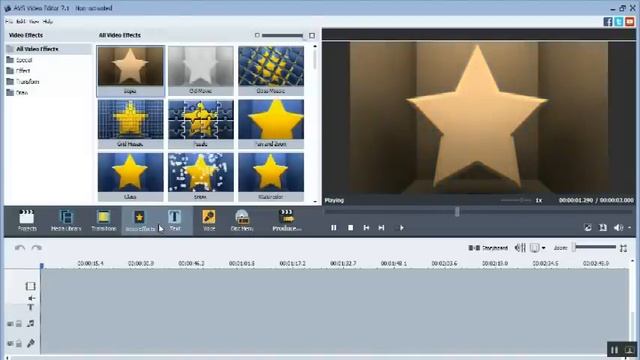Select the Grid Mosaic effect thumbnail
Viewport: 640px width, 360px height.
(131, 124)
